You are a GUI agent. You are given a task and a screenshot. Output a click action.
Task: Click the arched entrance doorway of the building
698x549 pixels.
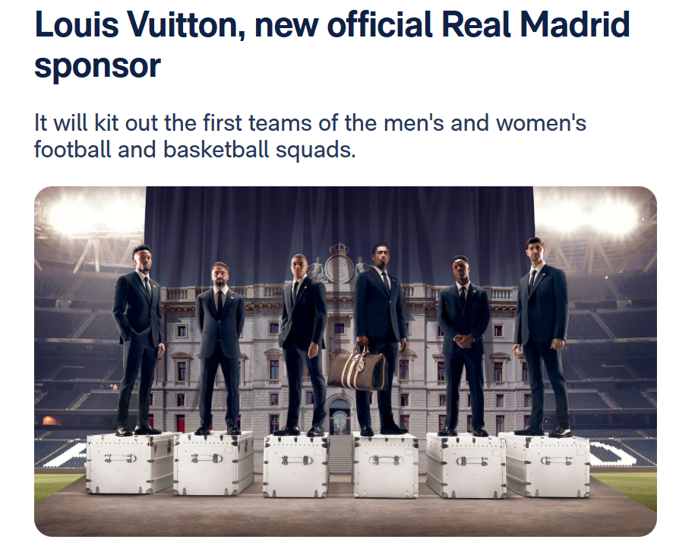point(339,416)
